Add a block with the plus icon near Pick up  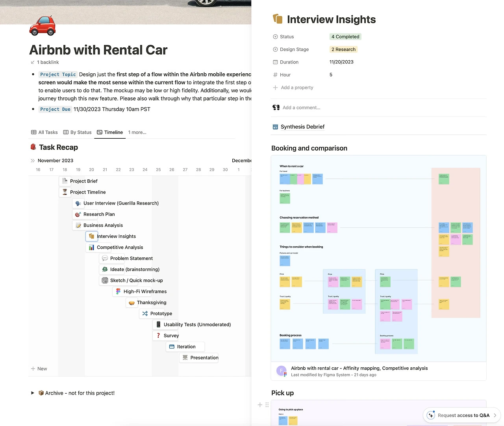point(260,405)
